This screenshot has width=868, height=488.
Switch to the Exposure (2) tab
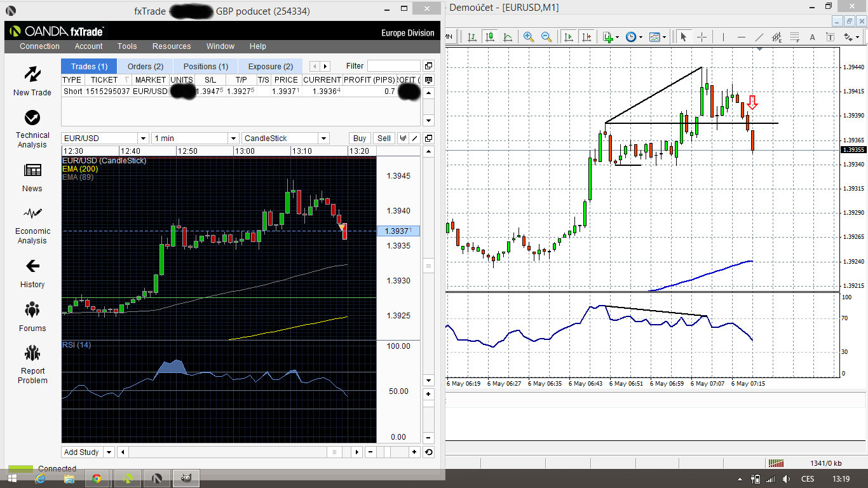point(270,66)
